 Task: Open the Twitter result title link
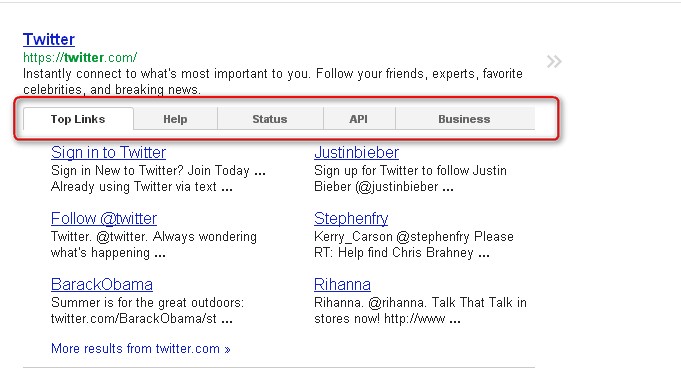click(49, 39)
